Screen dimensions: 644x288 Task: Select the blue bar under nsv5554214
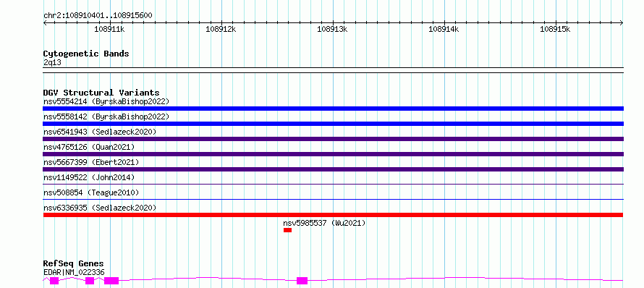tap(333, 109)
